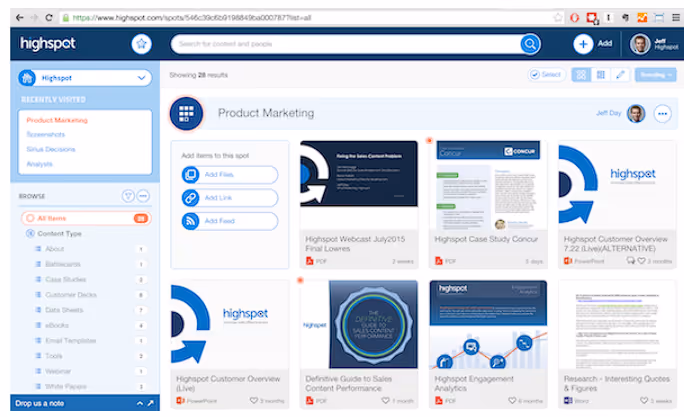Click the Add Feed button

[229, 221]
